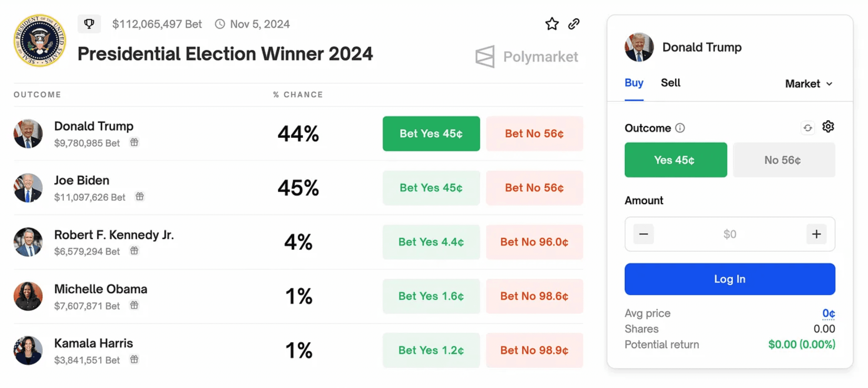Select the Yes 45¢ outcome option

tap(675, 160)
